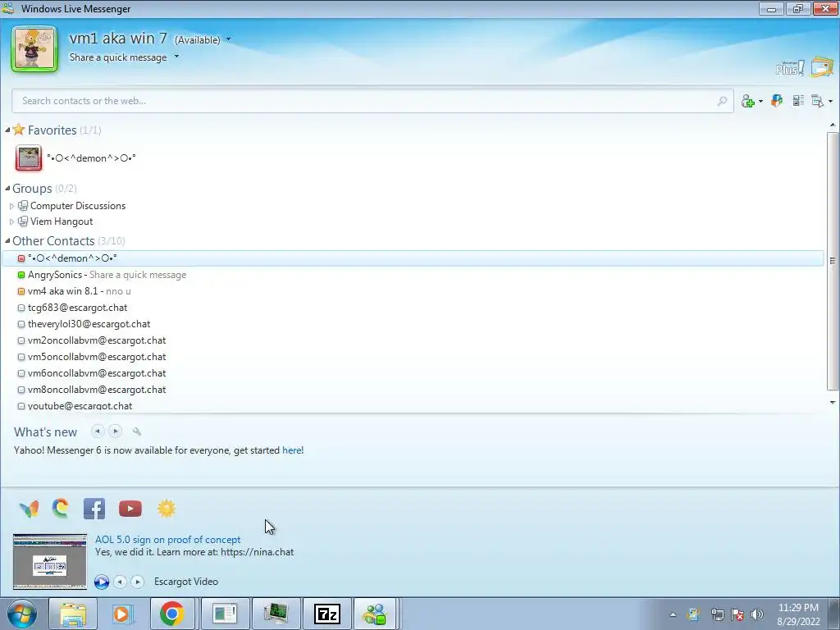Open AOL 5.0 sign on proof of concept link
This screenshot has height=630, width=840.
tap(167, 540)
